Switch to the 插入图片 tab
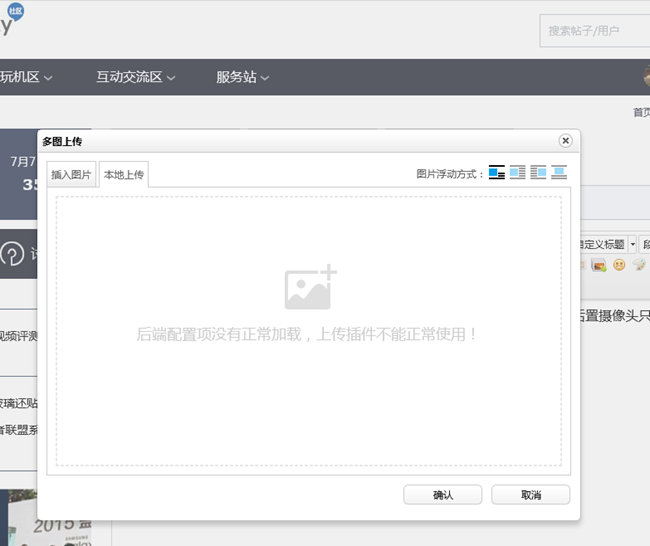Screen dimensions: 650x546 pos(71,175)
